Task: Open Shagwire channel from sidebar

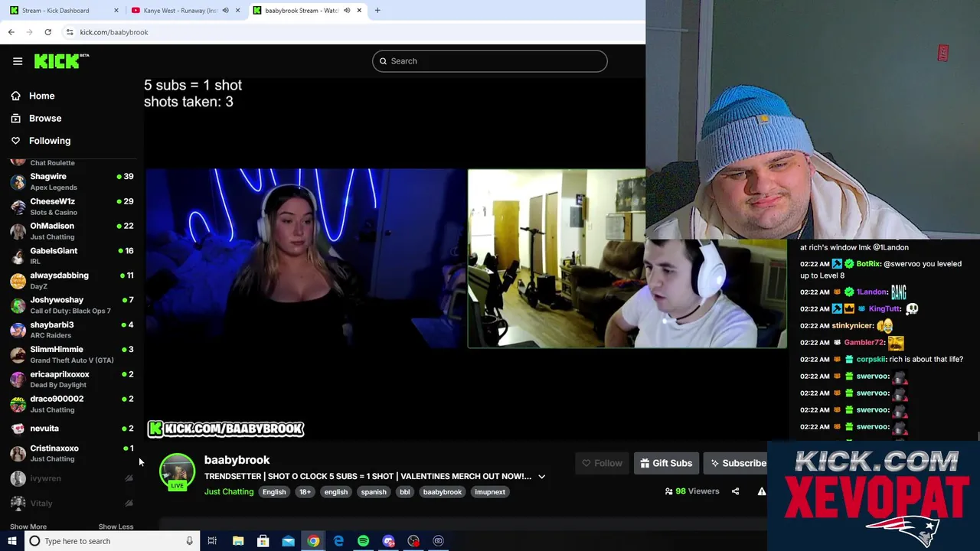Action: tap(71, 181)
